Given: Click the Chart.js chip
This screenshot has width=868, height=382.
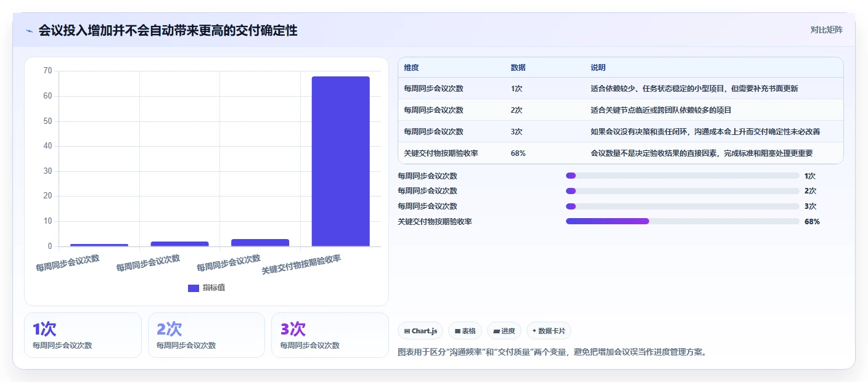Looking at the screenshot, I should 420,331.
